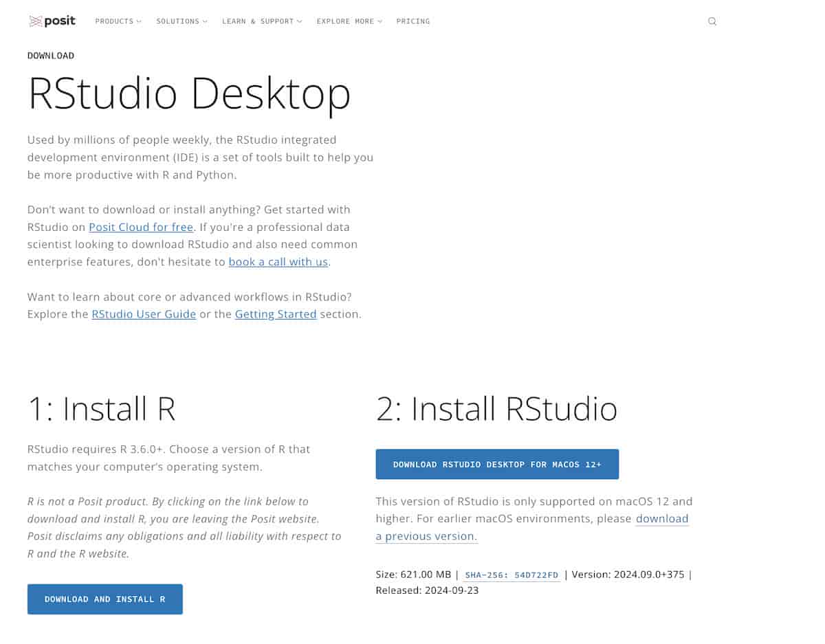Click the Posit logo

(52, 21)
